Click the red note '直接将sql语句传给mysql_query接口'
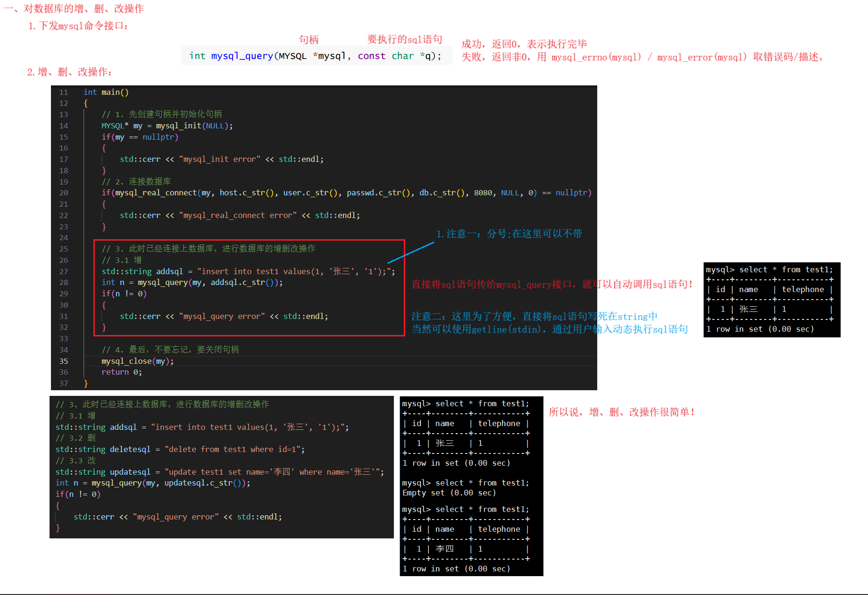Viewport: 868px width, 595px height. click(552, 284)
